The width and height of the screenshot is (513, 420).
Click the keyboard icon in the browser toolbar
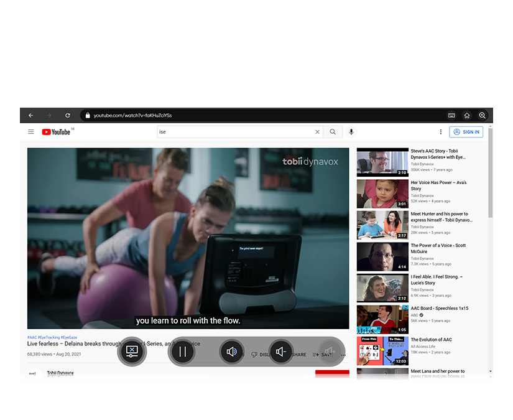tap(451, 115)
